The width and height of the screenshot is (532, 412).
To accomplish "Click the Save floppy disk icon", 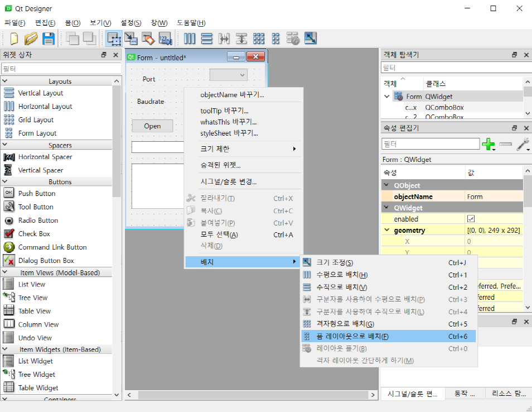I will tap(48, 39).
